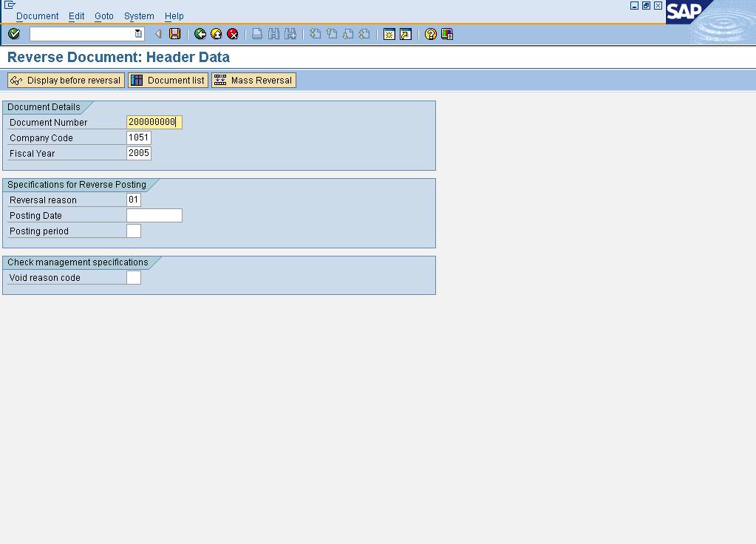Click the Find binoculars icon
Screen dimensions: 756x544
click(x=273, y=34)
